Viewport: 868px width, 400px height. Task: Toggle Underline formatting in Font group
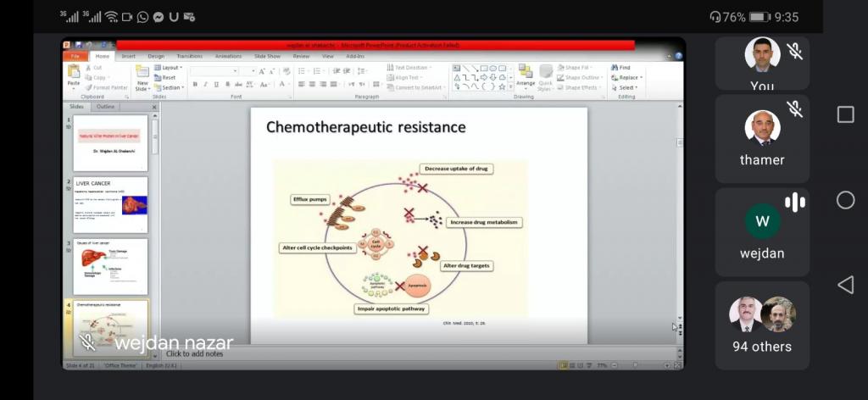click(216, 85)
